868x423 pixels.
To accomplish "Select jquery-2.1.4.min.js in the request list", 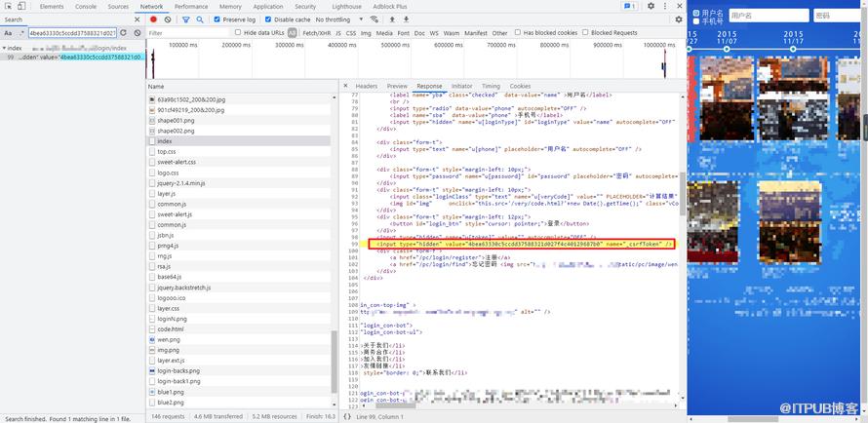I will pos(239,183).
